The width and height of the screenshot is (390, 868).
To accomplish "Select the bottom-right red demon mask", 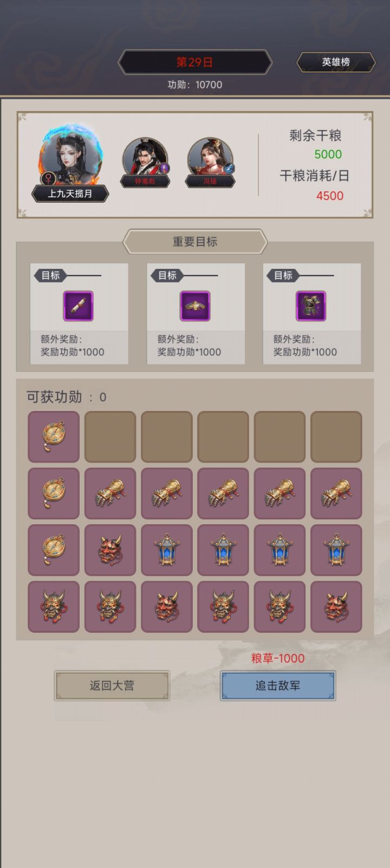I will (336, 607).
